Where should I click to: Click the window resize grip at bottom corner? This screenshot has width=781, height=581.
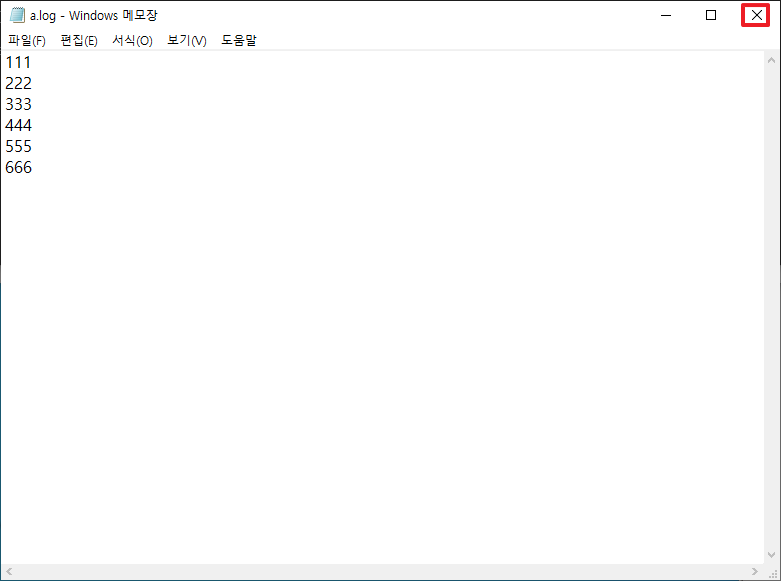click(x=773, y=573)
